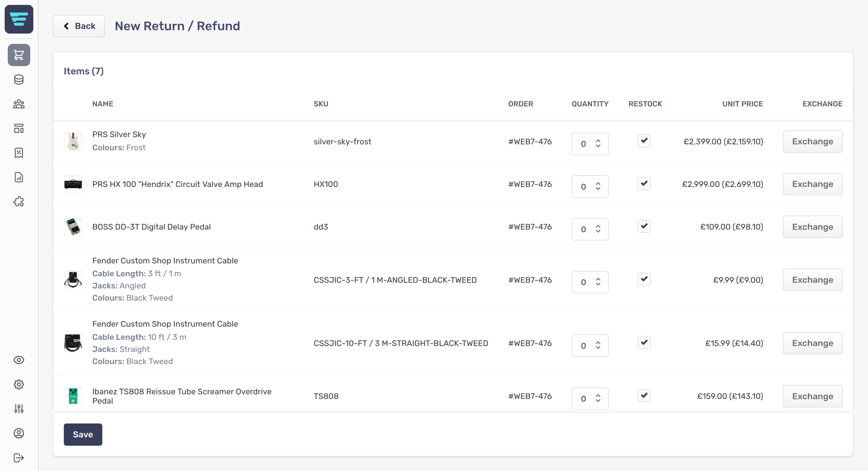Click the 10 ft Fender cable thumbnail

click(x=73, y=343)
